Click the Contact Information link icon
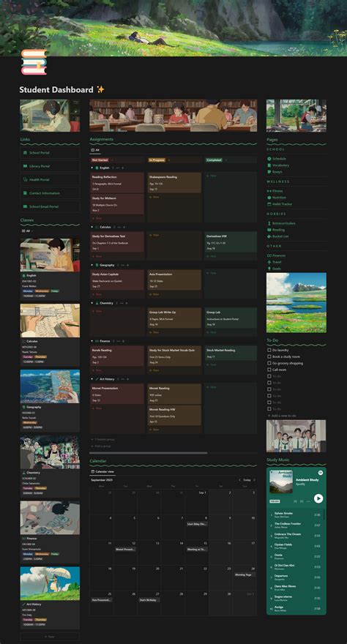 click(x=26, y=193)
